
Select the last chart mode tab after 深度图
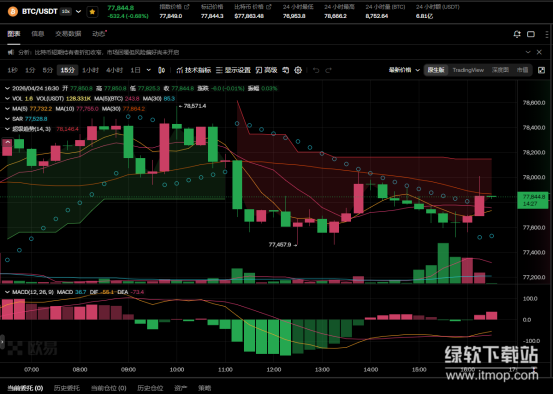tap(522, 70)
